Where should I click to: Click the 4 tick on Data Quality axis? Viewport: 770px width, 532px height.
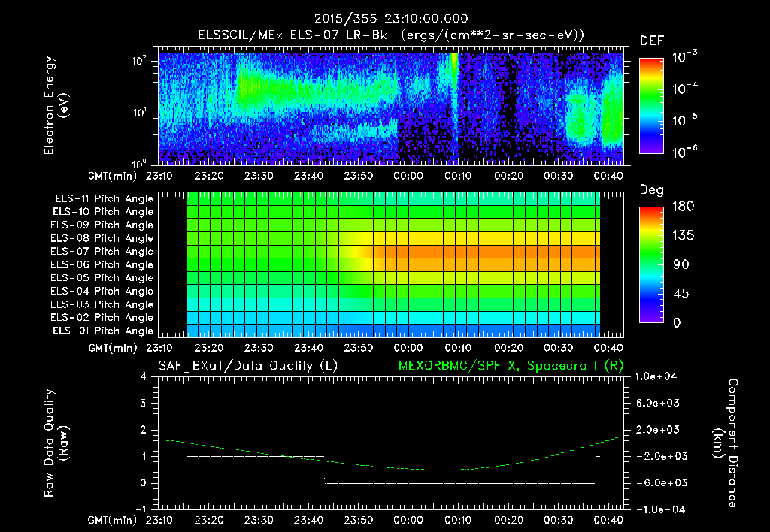click(x=143, y=377)
